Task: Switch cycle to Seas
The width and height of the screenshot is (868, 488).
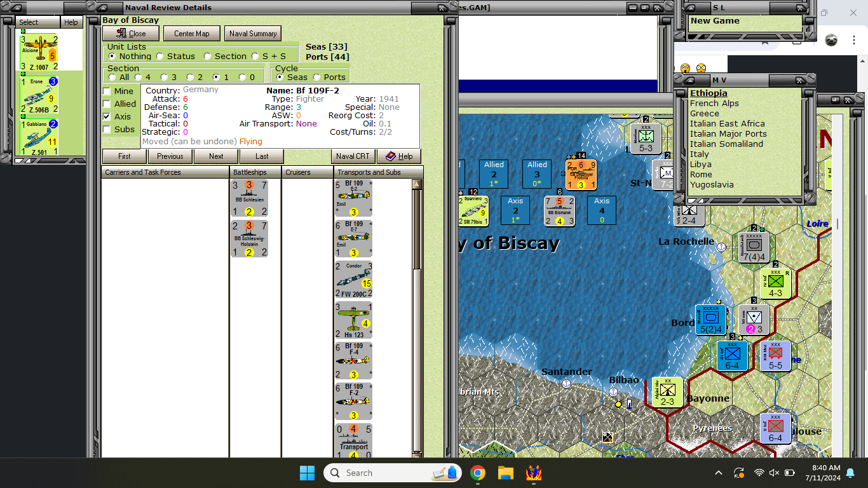Action: point(280,77)
